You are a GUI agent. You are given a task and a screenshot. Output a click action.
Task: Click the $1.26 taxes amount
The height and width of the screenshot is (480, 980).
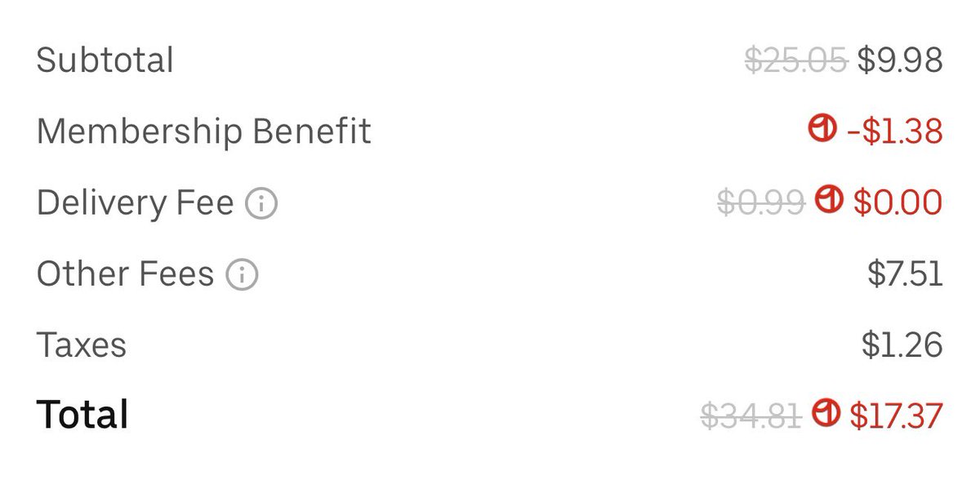coord(903,344)
